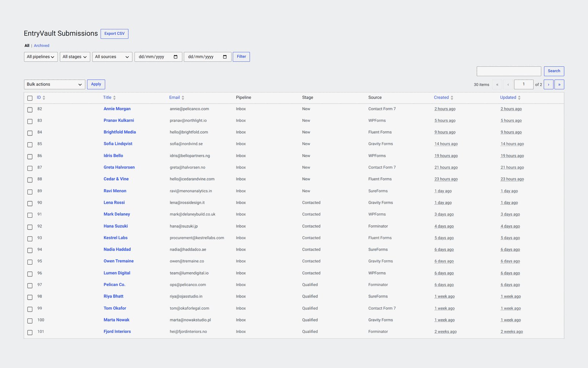Focus the search submissions text field
The height and width of the screenshot is (368, 588).
[509, 71]
